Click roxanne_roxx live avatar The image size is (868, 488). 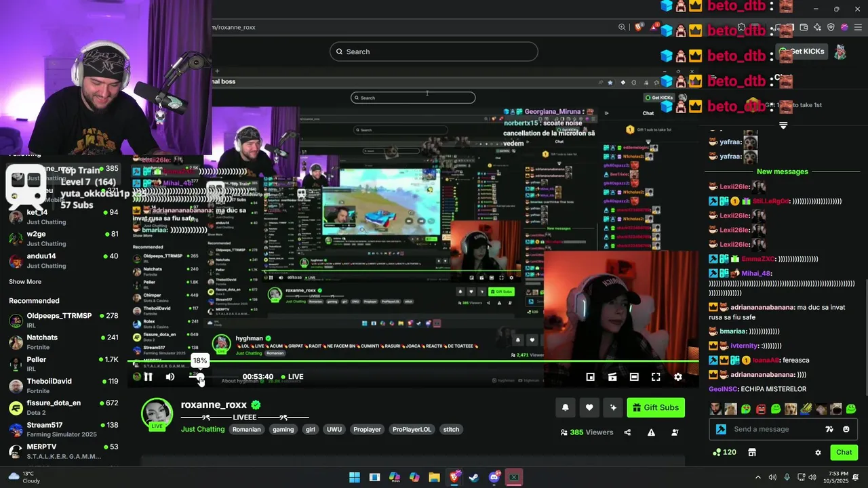pos(157,414)
